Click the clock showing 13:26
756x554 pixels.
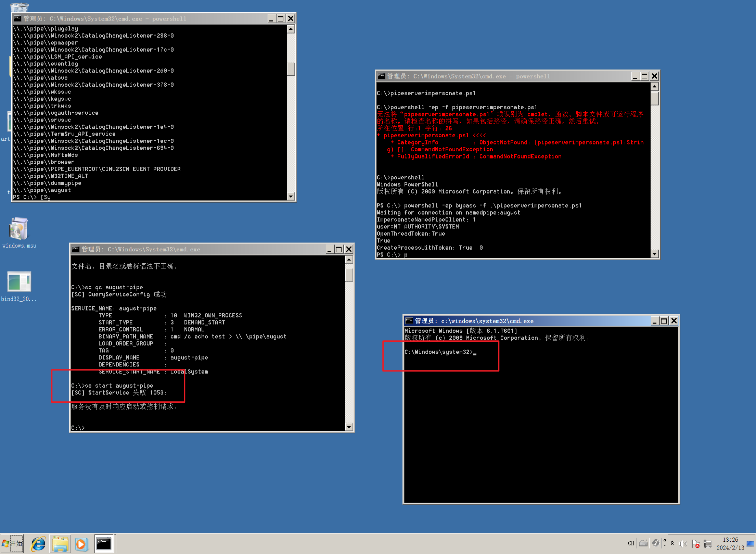(730, 544)
